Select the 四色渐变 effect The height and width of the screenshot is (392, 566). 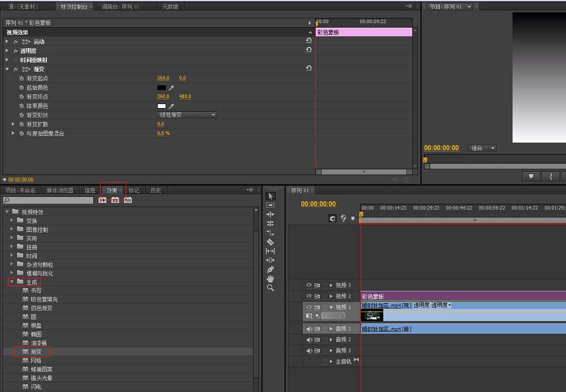point(41,308)
